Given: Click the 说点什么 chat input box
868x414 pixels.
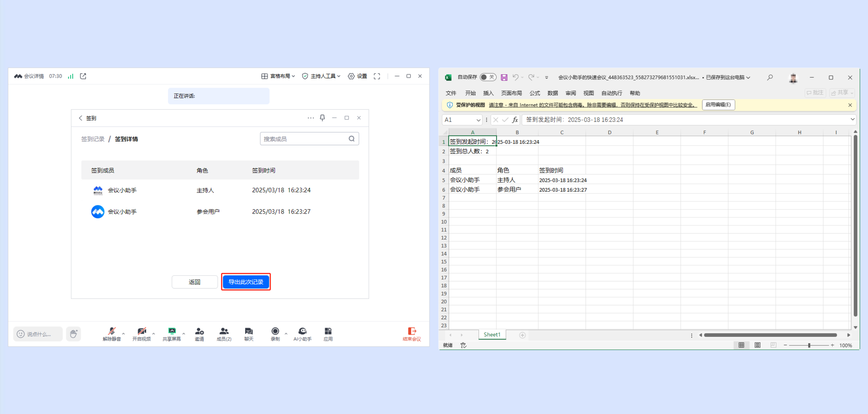Looking at the screenshot, I should tap(38, 334).
